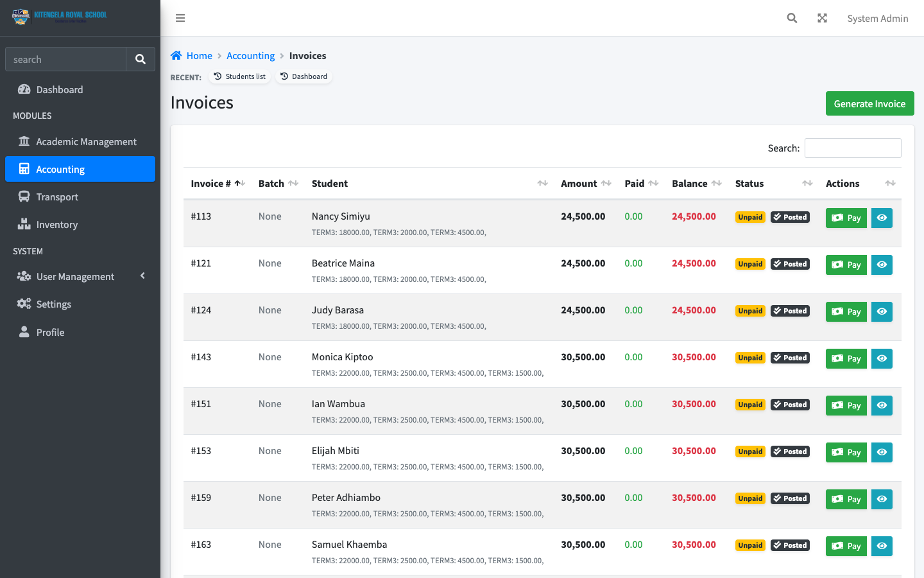The width and height of the screenshot is (924, 578).
Task: View invoice #121 with the eye icon
Action: coord(882,265)
